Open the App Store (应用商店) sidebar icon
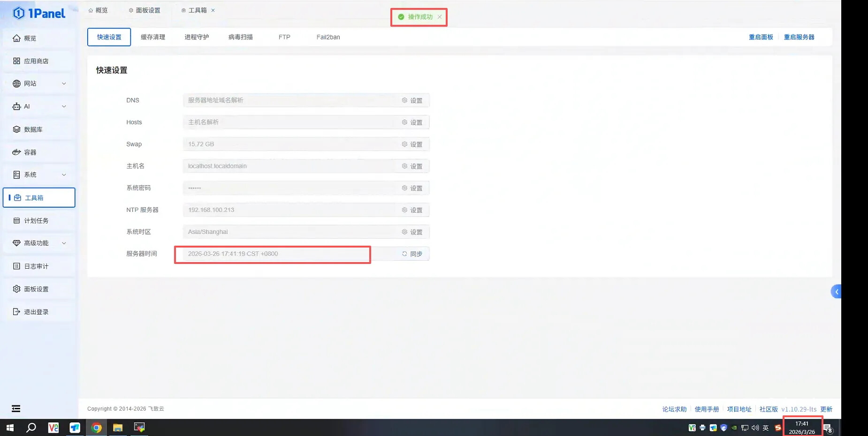This screenshot has height=436, width=868. pos(17,61)
